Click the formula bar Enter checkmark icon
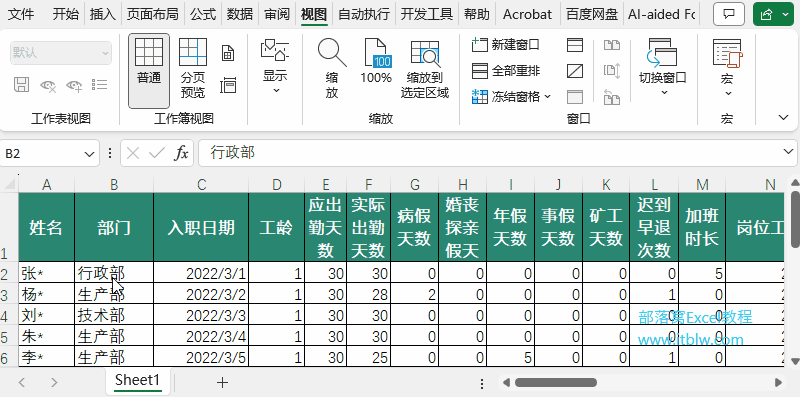Viewport: 800px width, 397px height. (x=157, y=153)
